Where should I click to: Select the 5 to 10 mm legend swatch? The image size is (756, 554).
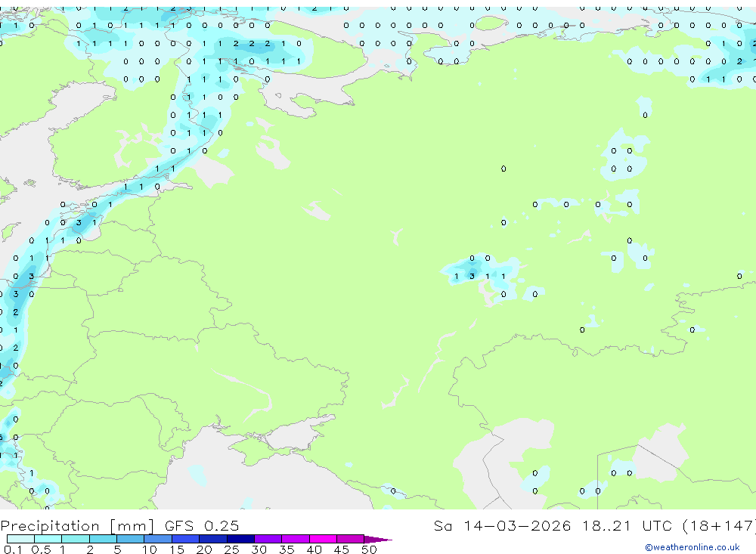coord(131,539)
